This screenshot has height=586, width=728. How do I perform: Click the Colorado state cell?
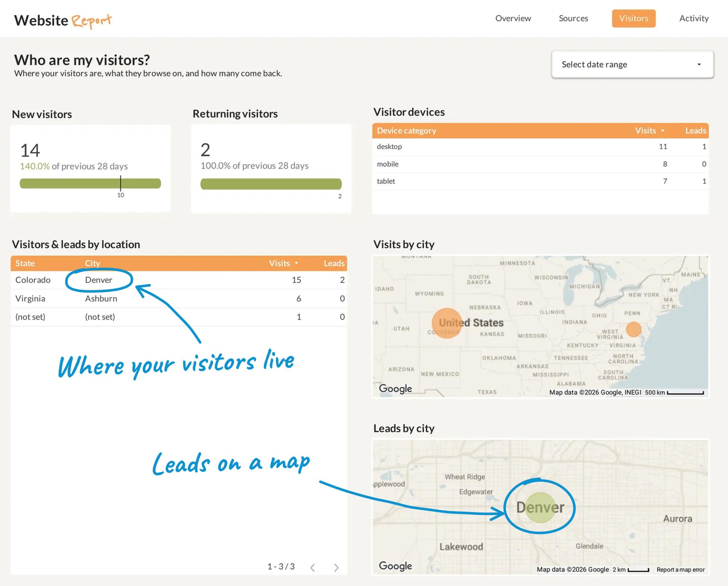(x=33, y=280)
